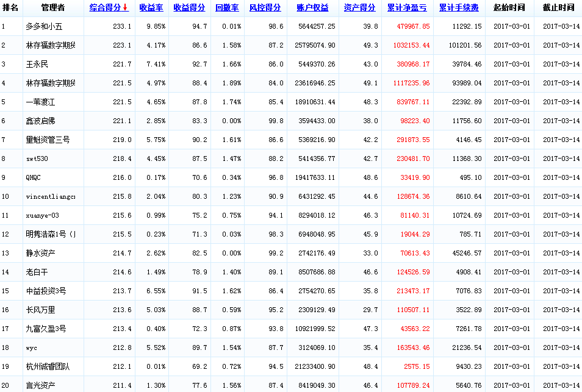
Task: Select manager 多多和小五 in rank 1
Action: [44, 26]
